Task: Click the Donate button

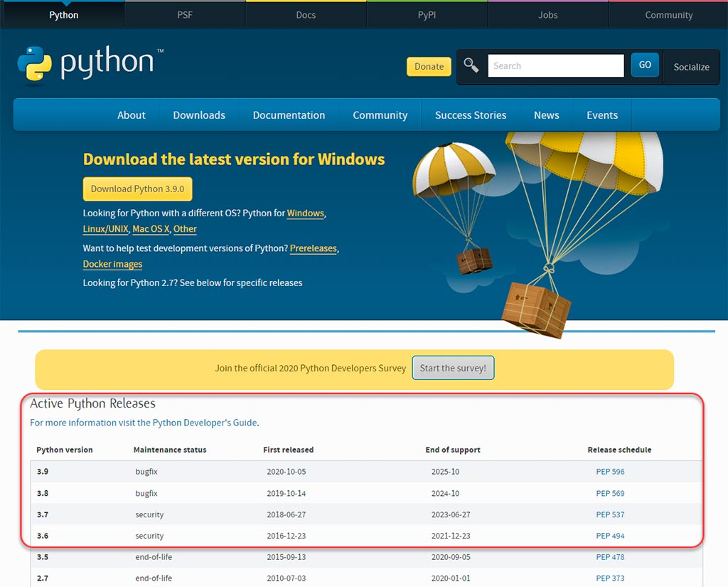Action: (429, 66)
